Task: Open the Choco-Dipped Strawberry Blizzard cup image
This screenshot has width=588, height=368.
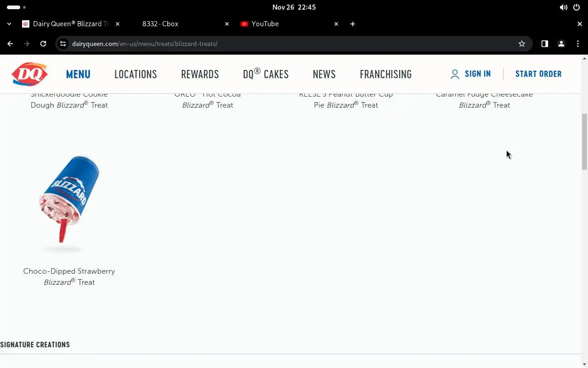Action: [69, 203]
